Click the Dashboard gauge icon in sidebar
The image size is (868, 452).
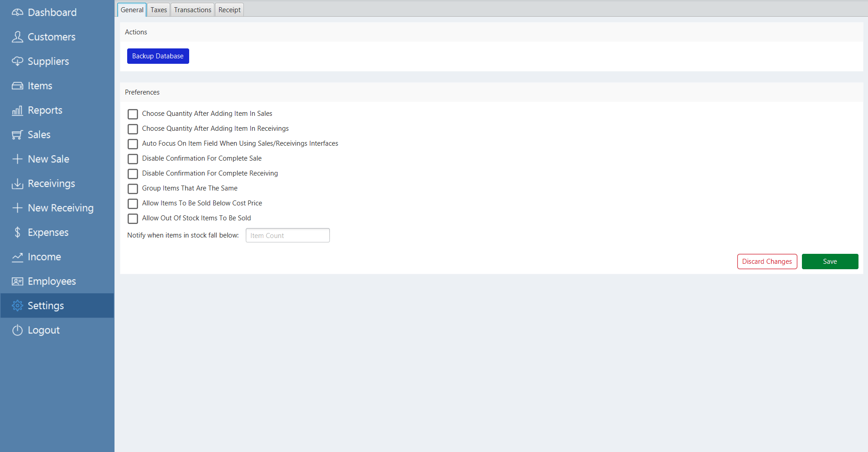coord(17,13)
